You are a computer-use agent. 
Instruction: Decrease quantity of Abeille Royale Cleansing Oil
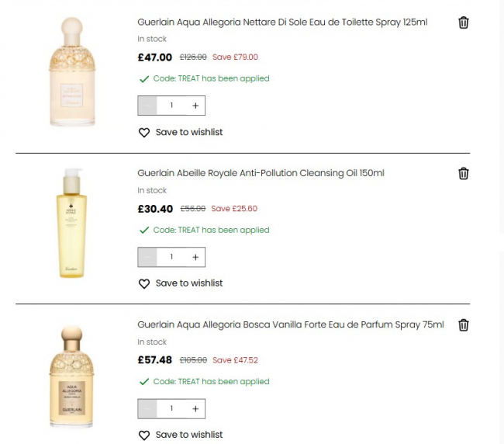tap(147, 256)
